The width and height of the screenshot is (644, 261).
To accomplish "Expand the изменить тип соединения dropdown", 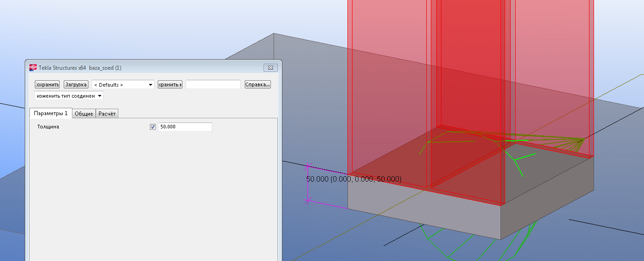I will pyautogui.click(x=69, y=96).
